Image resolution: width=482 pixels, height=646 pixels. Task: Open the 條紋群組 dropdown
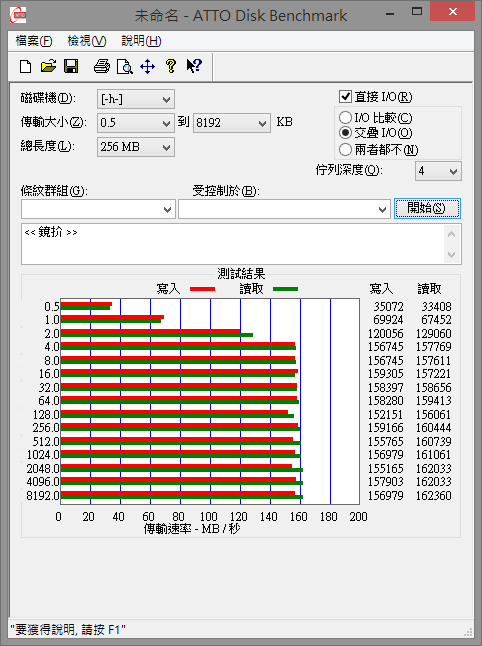click(98, 209)
